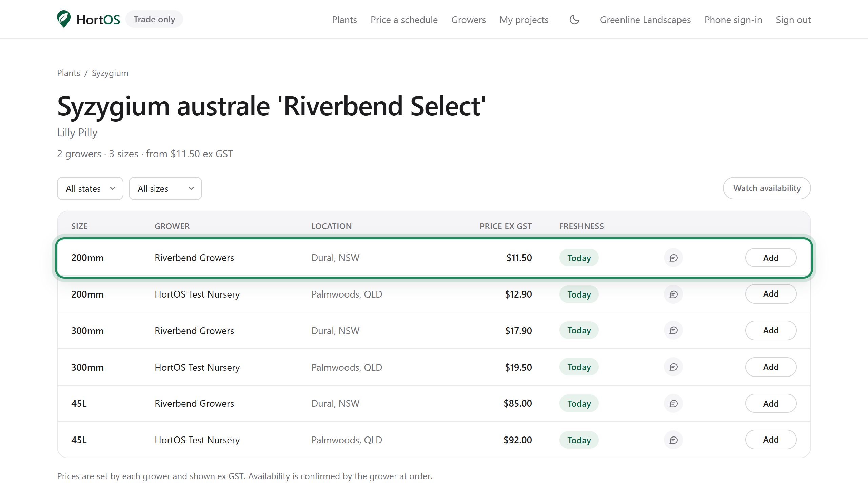
Task: Click Sign out
Action: tap(793, 20)
